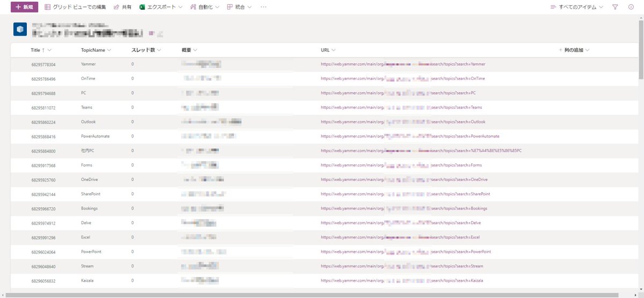The width and height of the screenshot is (644, 298).
Task: Expand the Export (エクスポート) dropdown arrow
Action: click(x=180, y=7)
